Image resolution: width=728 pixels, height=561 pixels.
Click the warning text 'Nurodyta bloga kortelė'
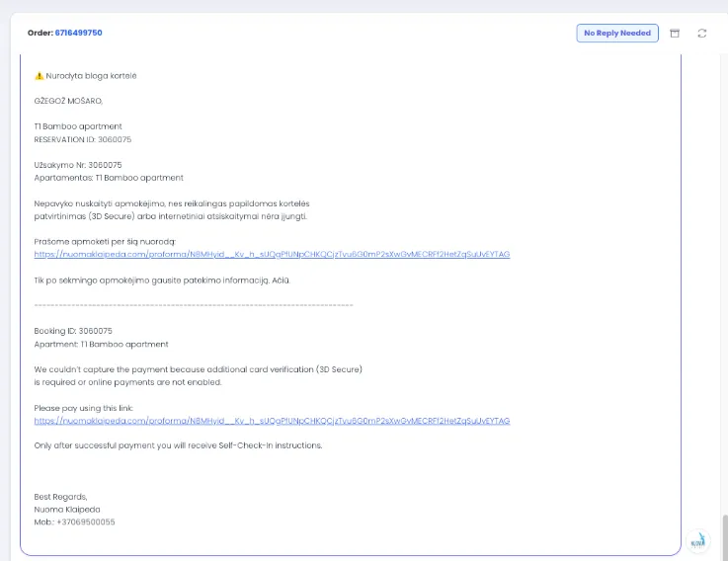point(91,76)
